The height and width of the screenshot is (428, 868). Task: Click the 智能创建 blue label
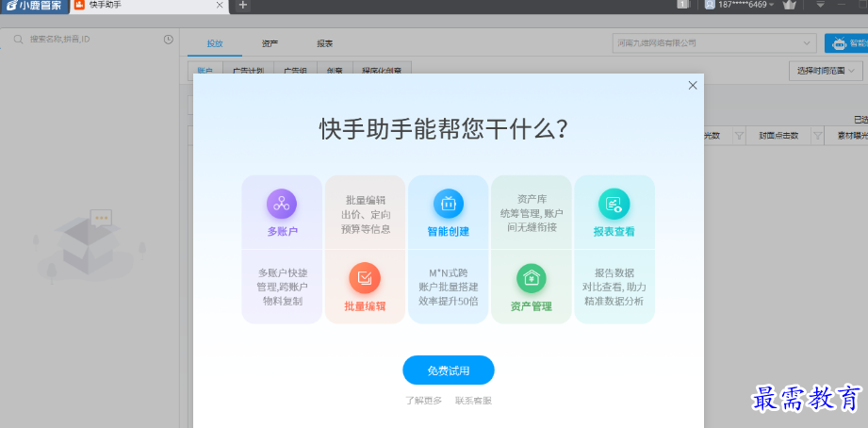(449, 232)
